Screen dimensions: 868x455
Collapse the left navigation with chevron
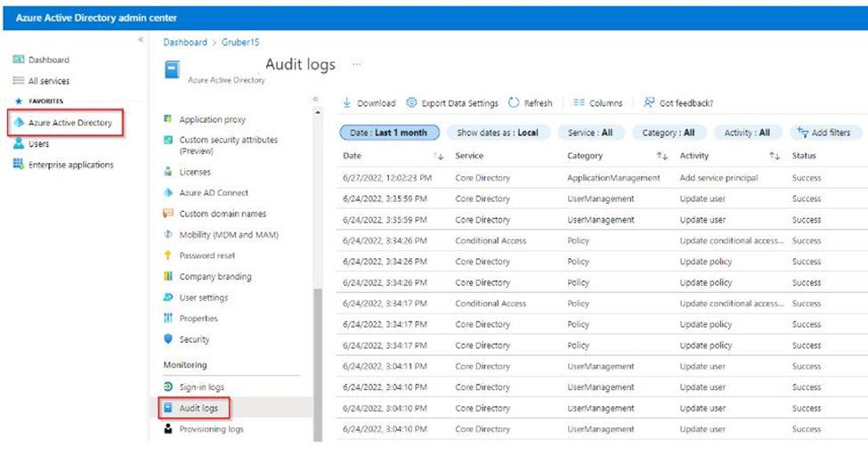tap(141, 39)
